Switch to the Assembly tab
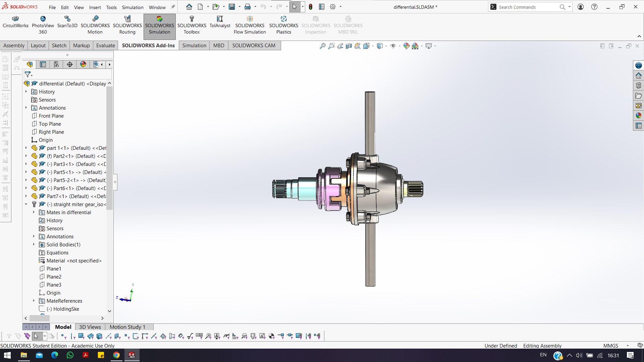The width and height of the screenshot is (644, 362). (x=14, y=46)
